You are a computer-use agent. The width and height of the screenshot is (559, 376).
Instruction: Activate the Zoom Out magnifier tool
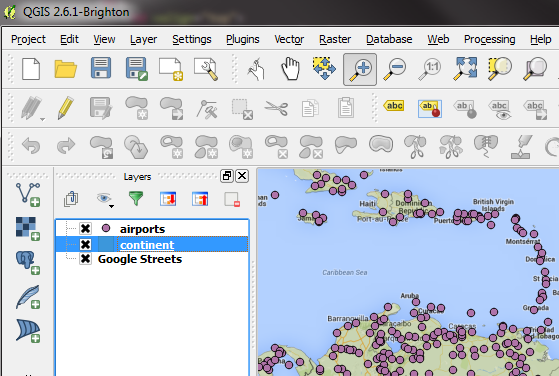[395, 69]
